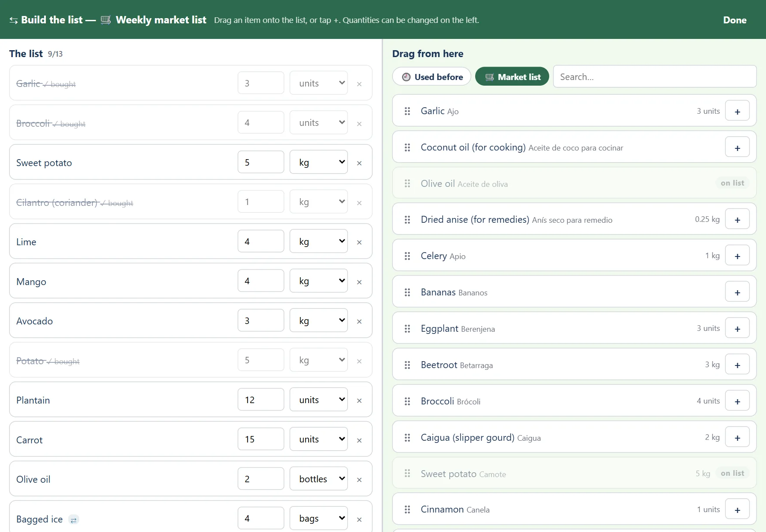Open the unit dropdown for Carrot
Viewport: 766px width, 532px height.
pyautogui.click(x=319, y=439)
